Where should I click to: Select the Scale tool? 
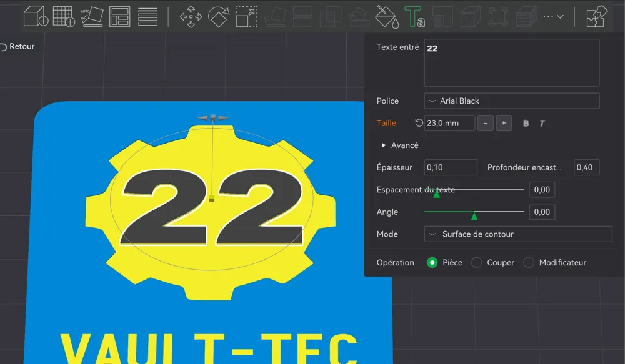pos(247,17)
